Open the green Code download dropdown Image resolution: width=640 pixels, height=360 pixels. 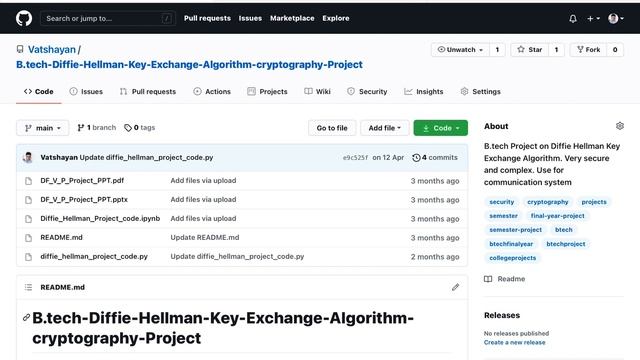point(440,128)
